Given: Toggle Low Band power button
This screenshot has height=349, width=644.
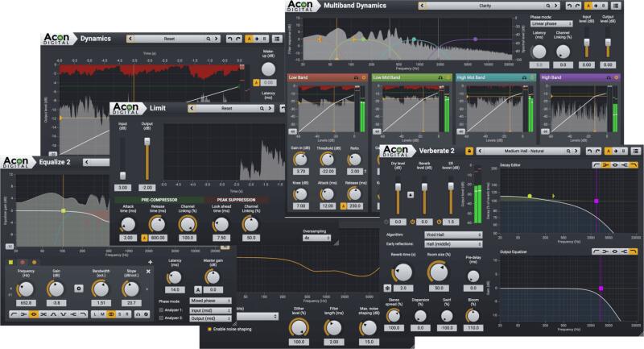Looking at the screenshot, I should tap(364, 77).
